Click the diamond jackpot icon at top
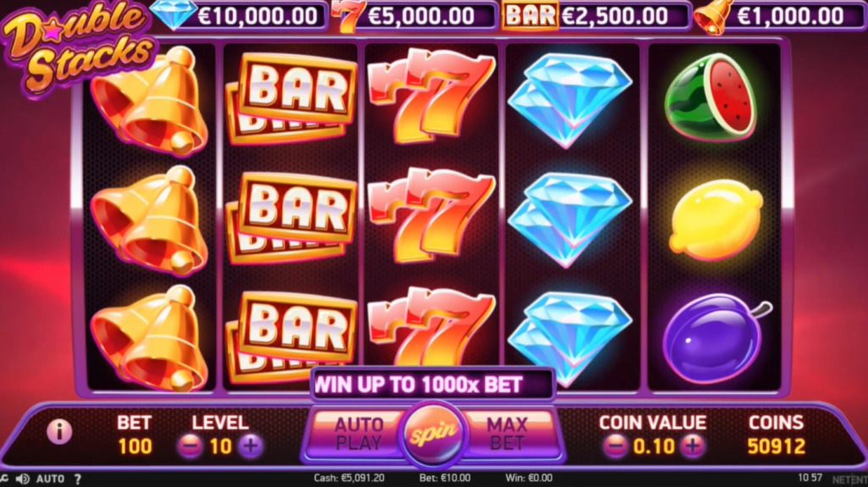This screenshot has height=487, width=868. (x=174, y=14)
